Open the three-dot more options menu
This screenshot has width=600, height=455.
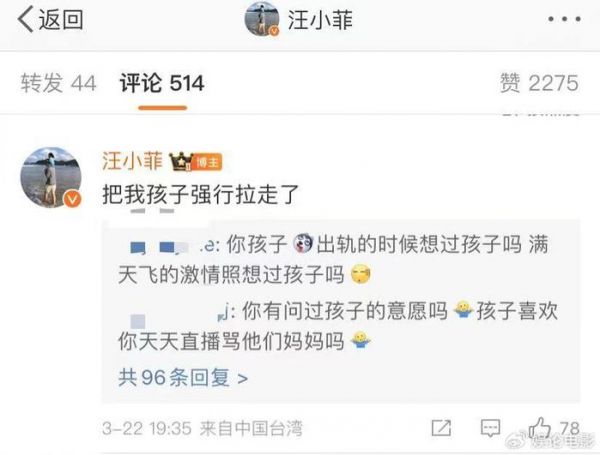565,19
